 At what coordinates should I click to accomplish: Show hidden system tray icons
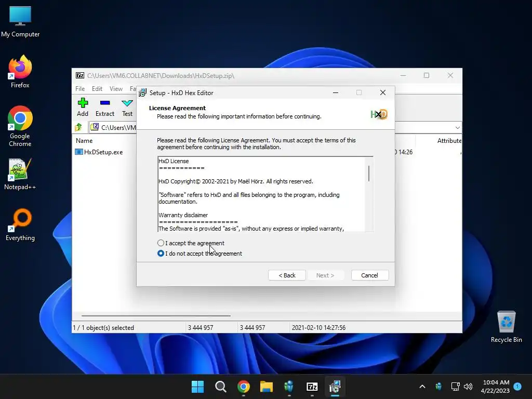tap(422, 387)
